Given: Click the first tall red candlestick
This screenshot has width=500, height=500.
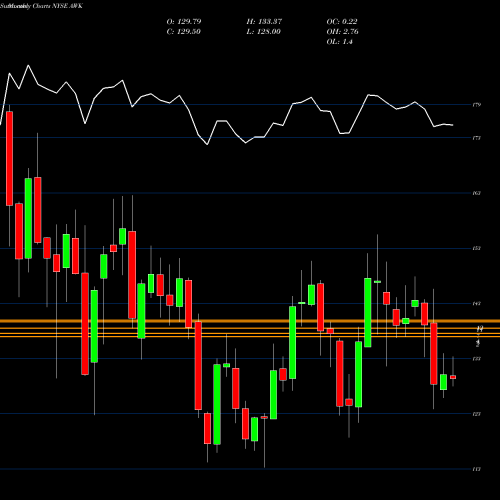Looking at the screenshot, I should (x=9, y=158).
